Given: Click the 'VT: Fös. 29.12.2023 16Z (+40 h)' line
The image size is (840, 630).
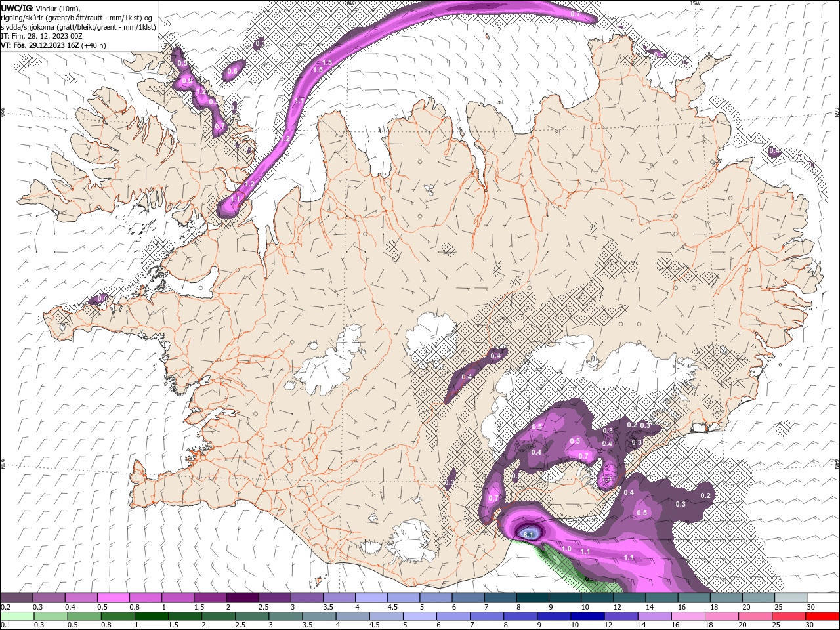Looking at the screenshot, I should click(x=54, y=45).
